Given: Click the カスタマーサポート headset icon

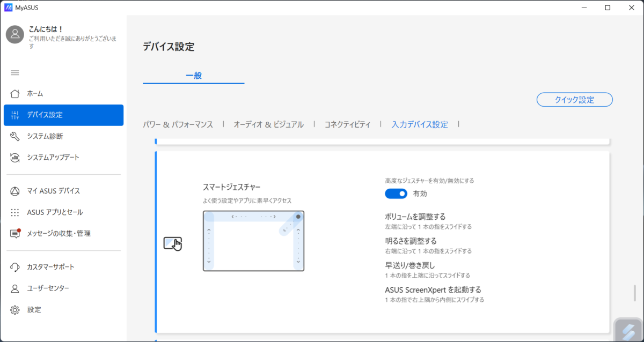Looking at the screenshot, I should tap(15, 267).
